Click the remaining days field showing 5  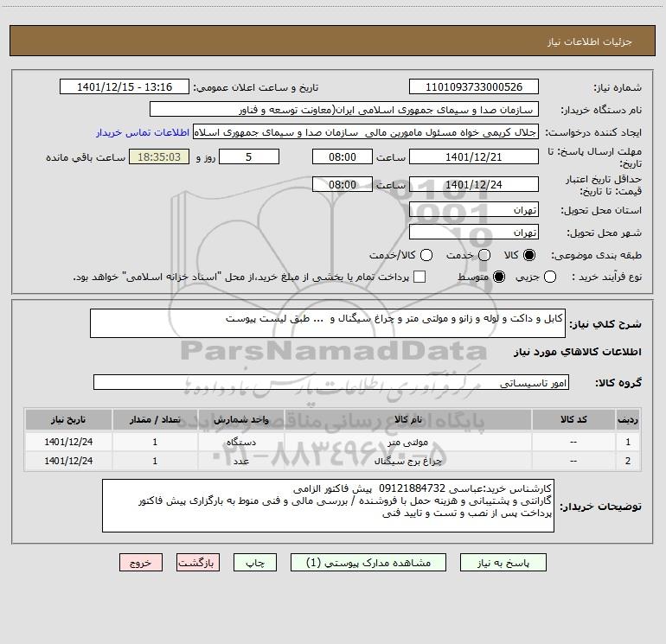click(x=249, y=157)
